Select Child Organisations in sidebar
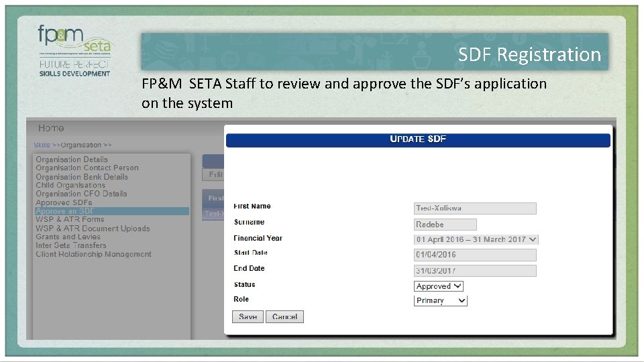Viewport: 644px width, 362px height. point(70,185)
